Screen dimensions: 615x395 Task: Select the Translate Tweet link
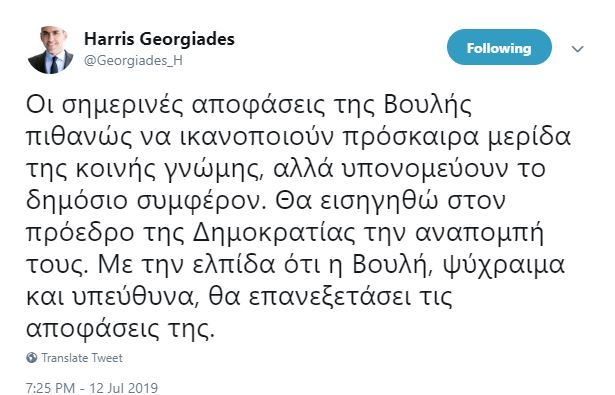[x=82, y=358]
